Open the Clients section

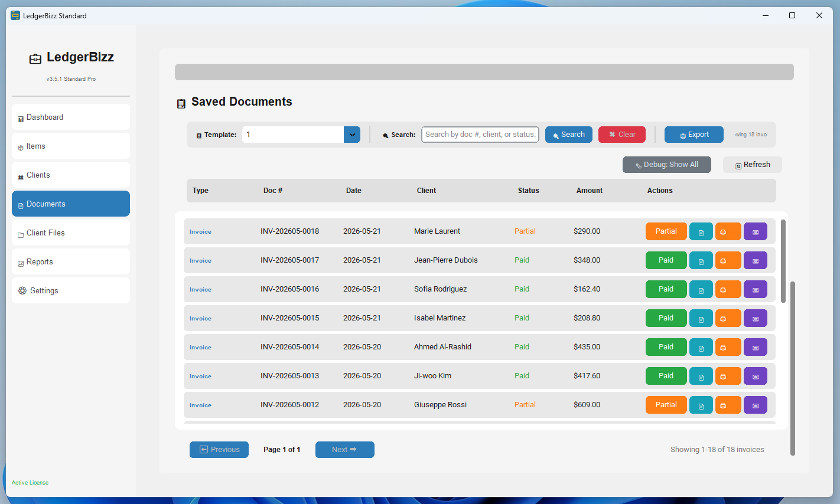(x=71, y=175)
